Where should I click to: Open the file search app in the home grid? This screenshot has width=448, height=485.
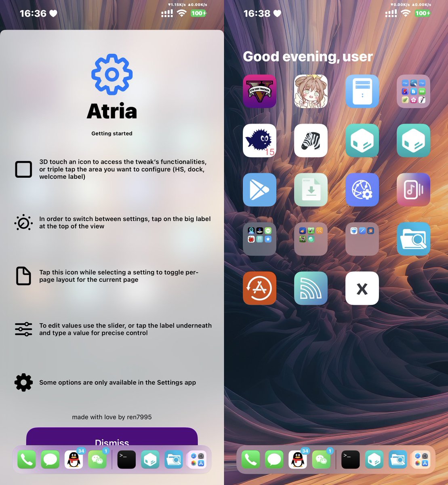pyautogui.click(x=413, y=239)
